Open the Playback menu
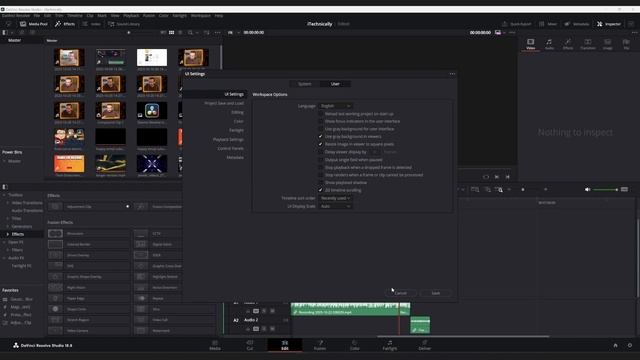640x360 pixels. (x=131, y=16)
